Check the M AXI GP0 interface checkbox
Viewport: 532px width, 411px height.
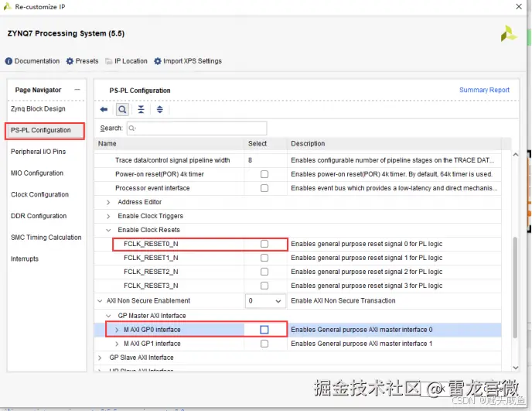click(x=264, y=330)
